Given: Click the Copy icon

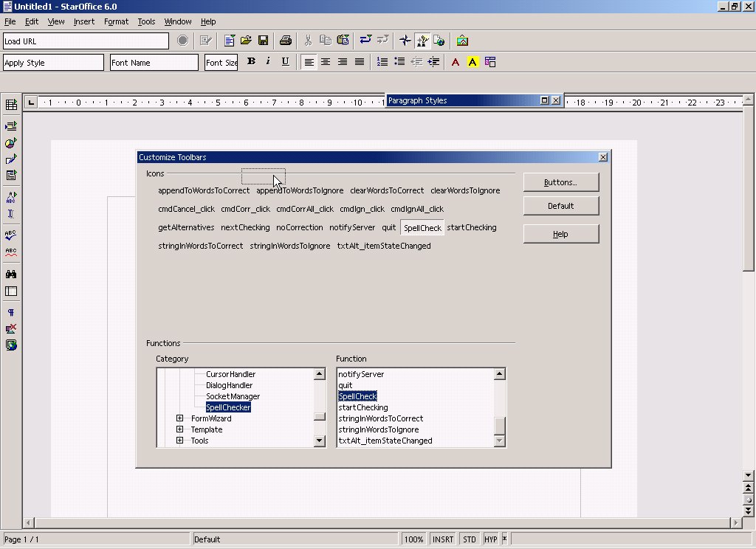Looking at the screenshot, I should [326, 41].
